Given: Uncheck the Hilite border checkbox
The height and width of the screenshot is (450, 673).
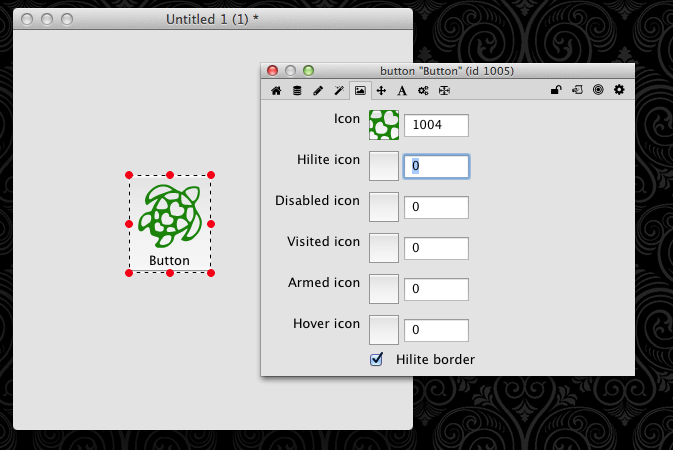Looking at the screenshot, I should 377,359.
